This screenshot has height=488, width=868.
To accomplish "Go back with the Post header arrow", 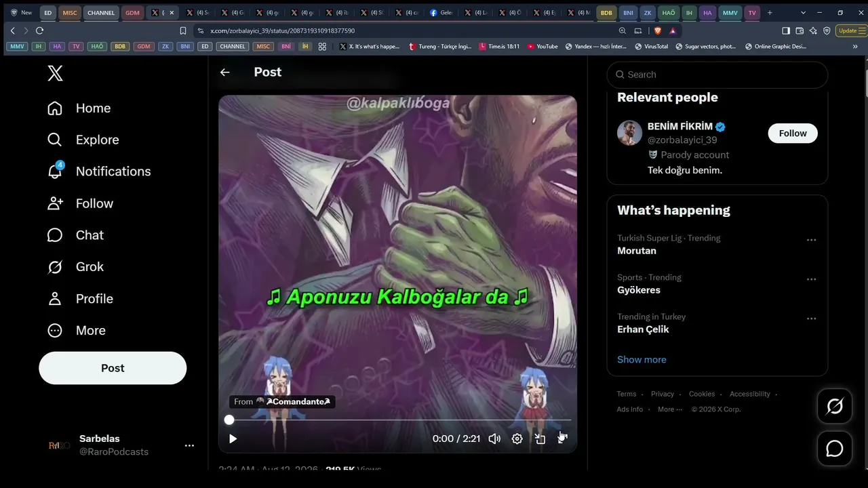I will (225, 73).
